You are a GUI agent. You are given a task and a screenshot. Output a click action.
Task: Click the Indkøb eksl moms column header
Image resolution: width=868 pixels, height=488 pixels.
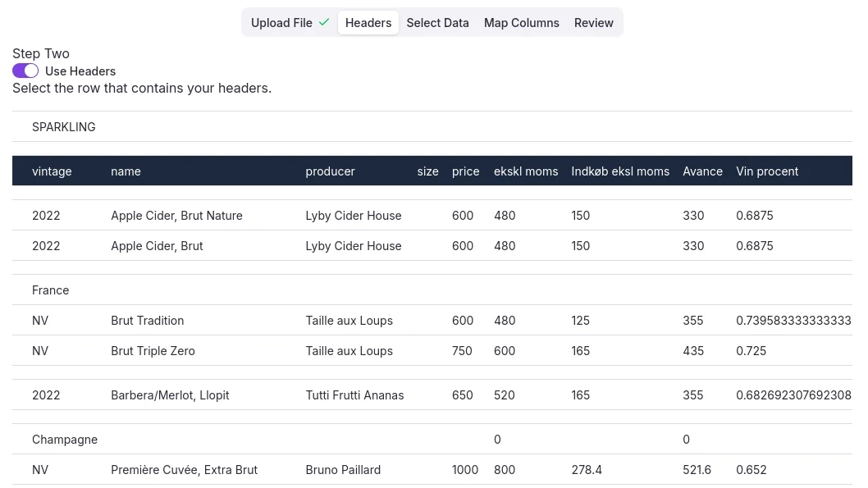tap(620, 171)
